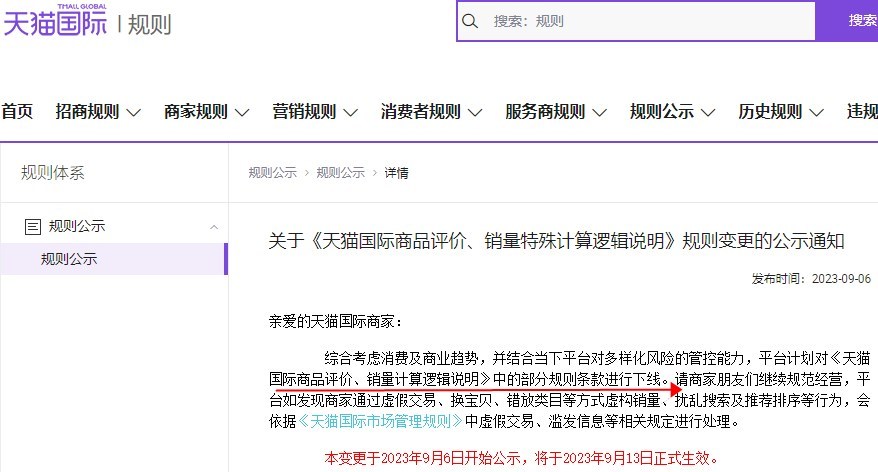The height and width of the screenshot is (472, 878).
Task: Expand the 营销规则 dropdown chevron
Action: click(x=351, y=113)
